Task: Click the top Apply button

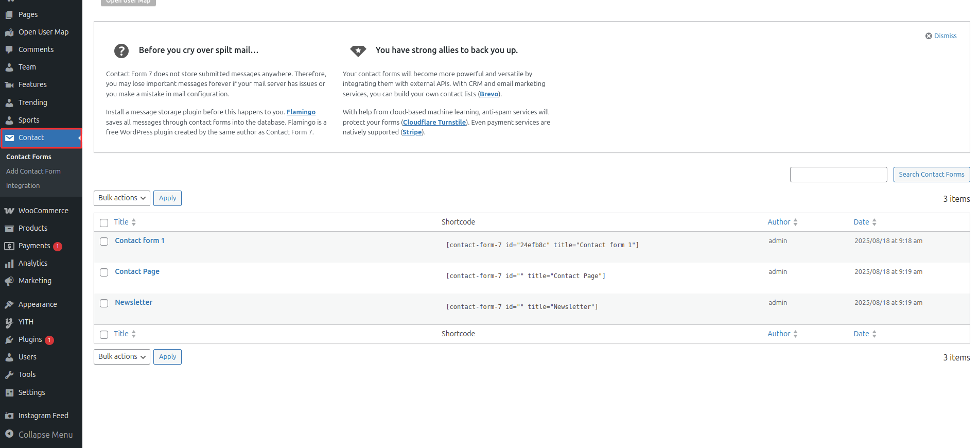Action: pos(167,198)
